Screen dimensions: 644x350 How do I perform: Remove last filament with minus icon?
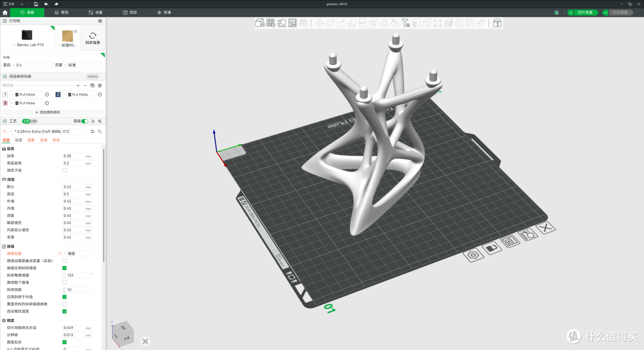[85, 85]
